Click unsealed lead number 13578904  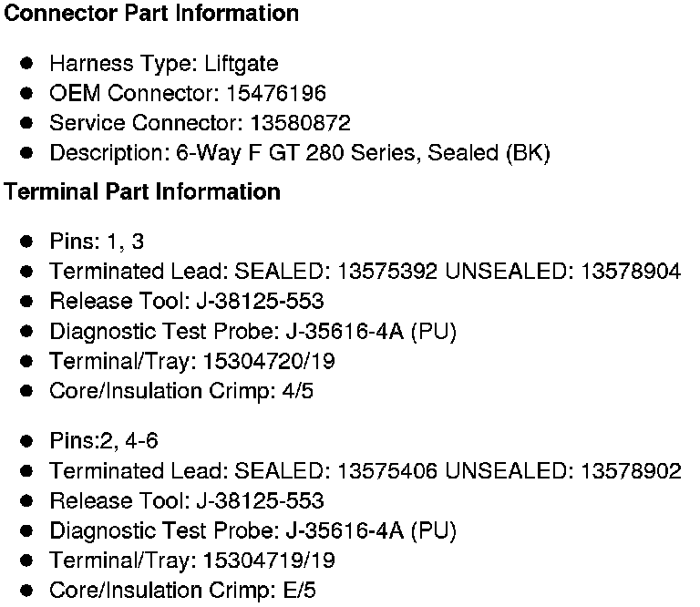click(631, 272)
